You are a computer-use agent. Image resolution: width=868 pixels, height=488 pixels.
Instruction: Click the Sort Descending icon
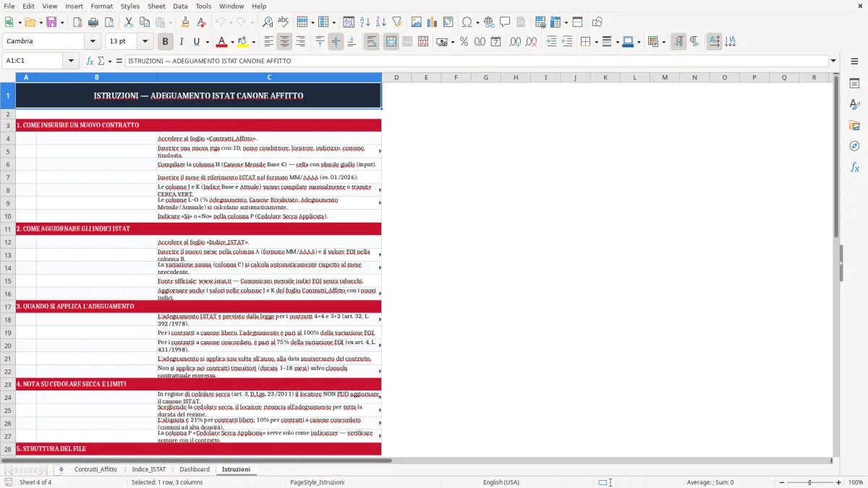point(381,22)
